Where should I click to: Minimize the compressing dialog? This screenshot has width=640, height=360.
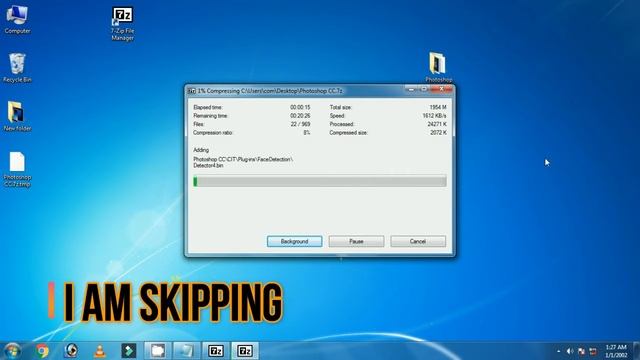pos(411,89)
